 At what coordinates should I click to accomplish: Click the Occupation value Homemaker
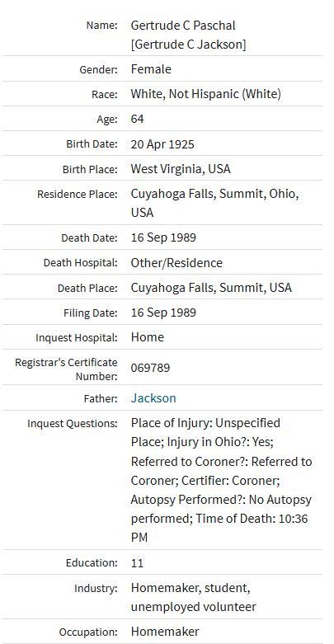click(x=165, y=632)
